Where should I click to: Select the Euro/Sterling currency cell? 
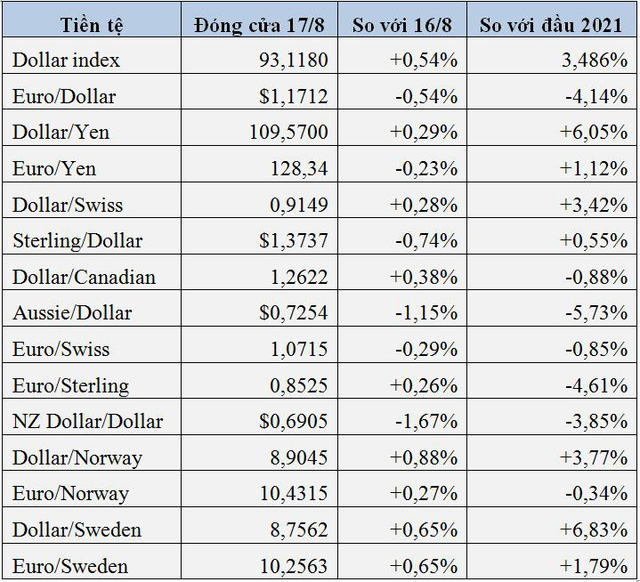point(91,381)
